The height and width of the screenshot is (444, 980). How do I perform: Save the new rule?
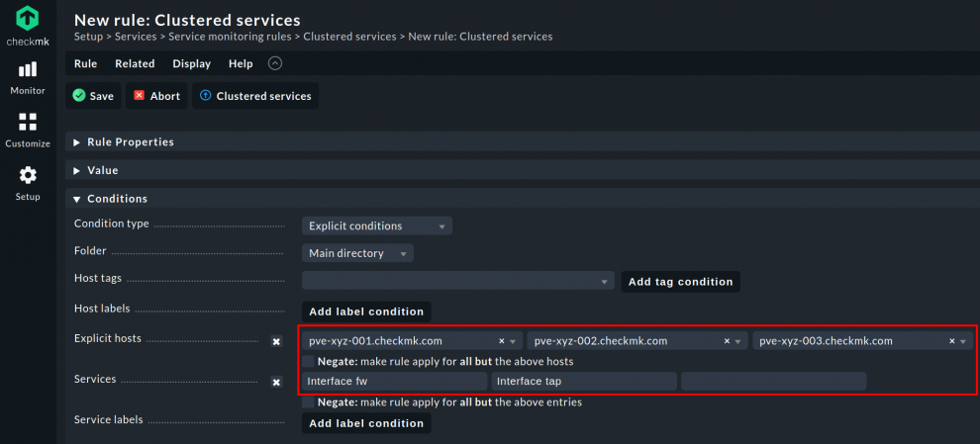(93, 96)
